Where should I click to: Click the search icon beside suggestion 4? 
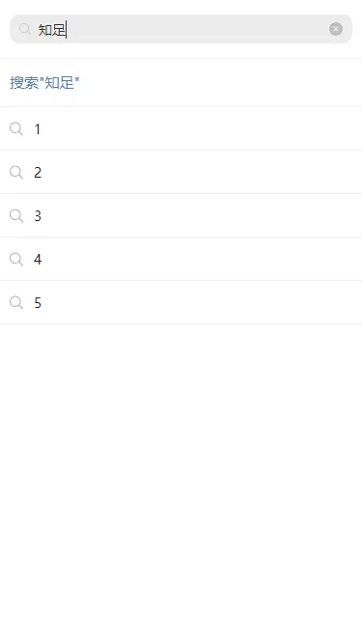[x=16, y=259]
